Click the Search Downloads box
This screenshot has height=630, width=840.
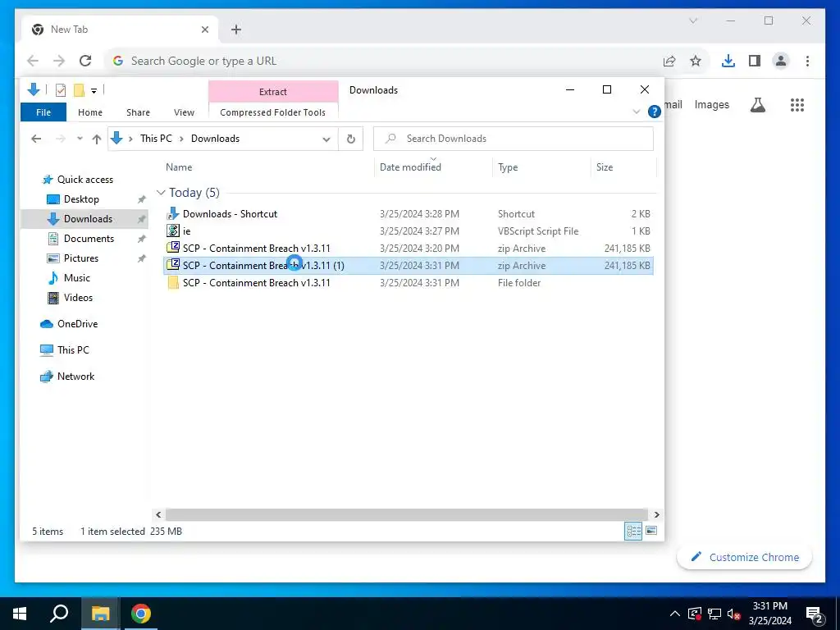pos(514,139)
